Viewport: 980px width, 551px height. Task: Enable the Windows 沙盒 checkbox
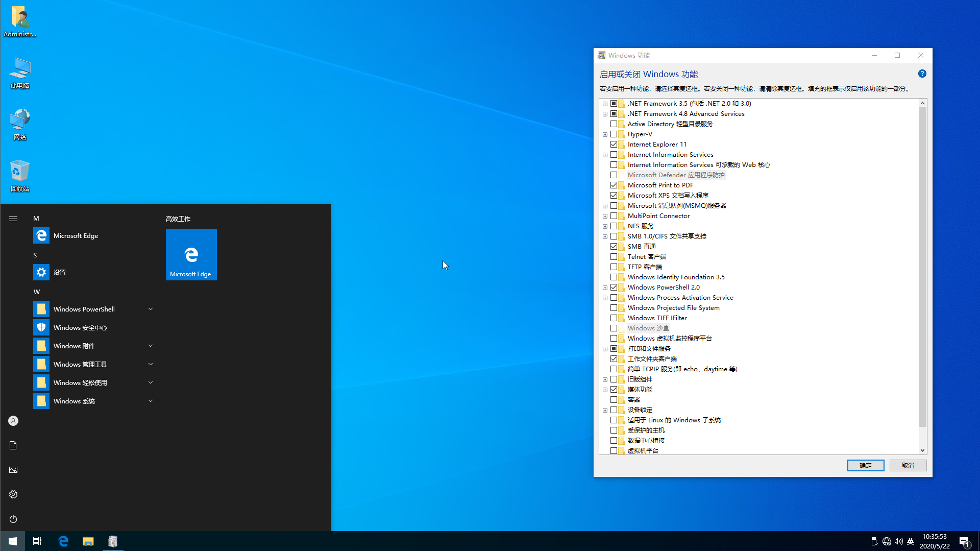(x=614, y=328)
